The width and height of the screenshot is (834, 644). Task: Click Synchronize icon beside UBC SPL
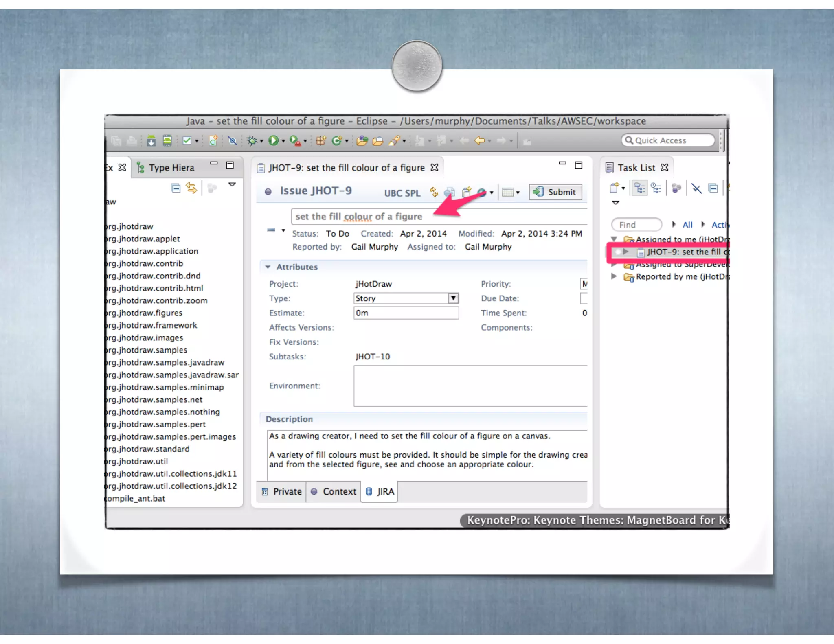[434, 192]
